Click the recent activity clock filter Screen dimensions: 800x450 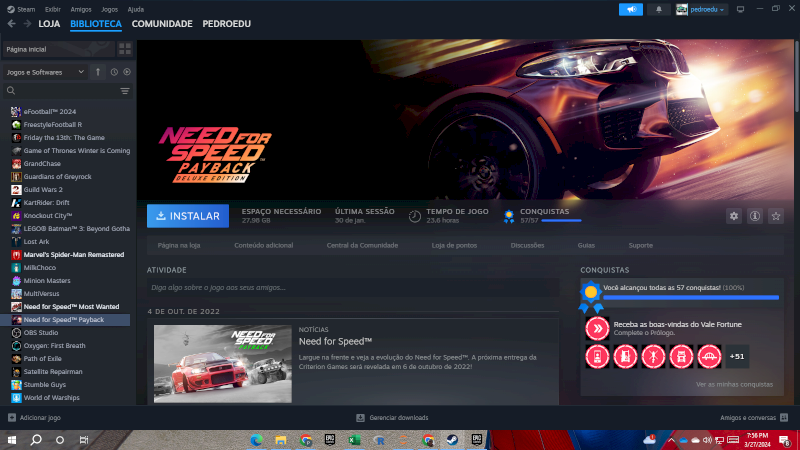coord(114,72)
